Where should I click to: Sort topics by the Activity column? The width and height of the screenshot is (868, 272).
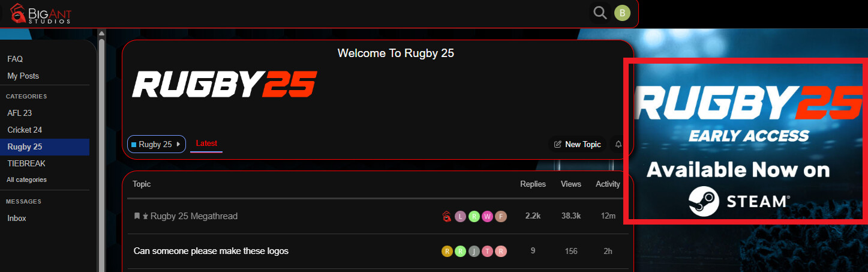click(608, 184)
